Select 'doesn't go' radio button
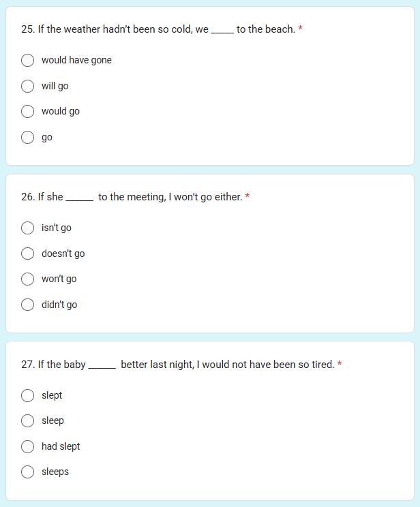The image size is (420, 507). [27, 253]
